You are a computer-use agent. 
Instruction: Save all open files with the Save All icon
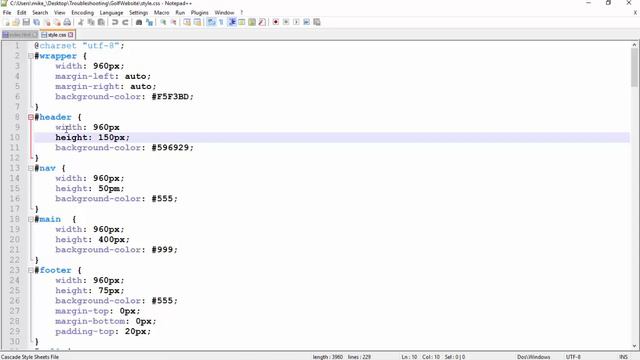click(36, 22)
